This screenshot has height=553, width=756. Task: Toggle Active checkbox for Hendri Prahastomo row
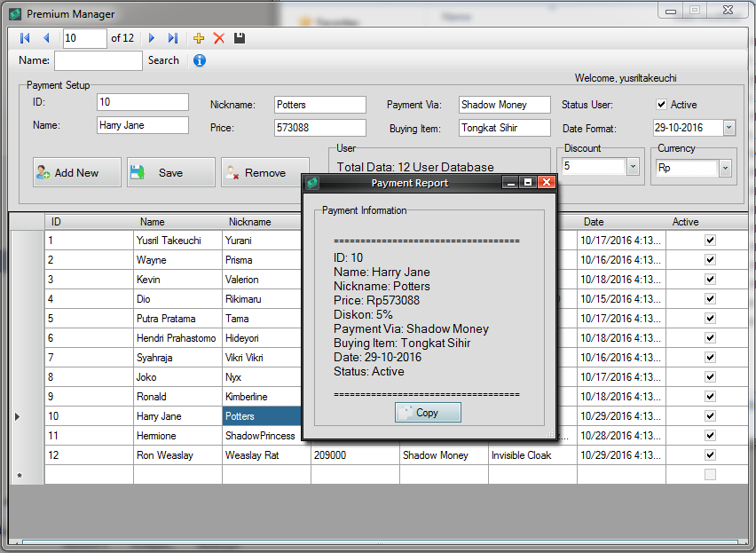tap(710, 338)
